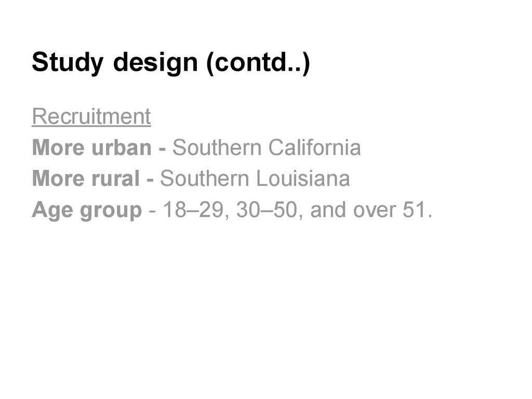Click the word California
The width and height of the screenshot is (532, 399).
[314, 148]
